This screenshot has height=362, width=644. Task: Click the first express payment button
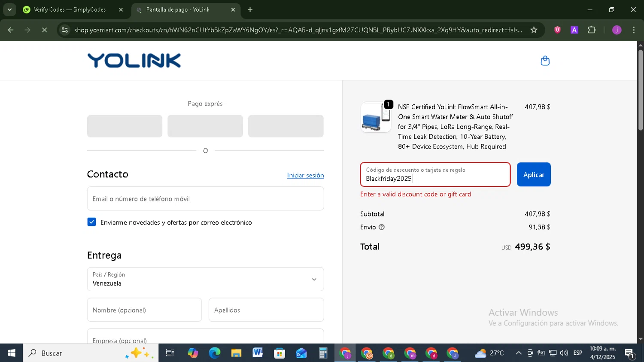[x=125, y=126]
